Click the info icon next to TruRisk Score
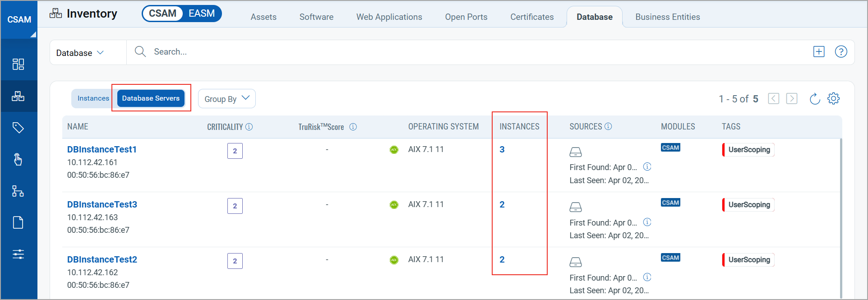868x300 pixels. 353,127
